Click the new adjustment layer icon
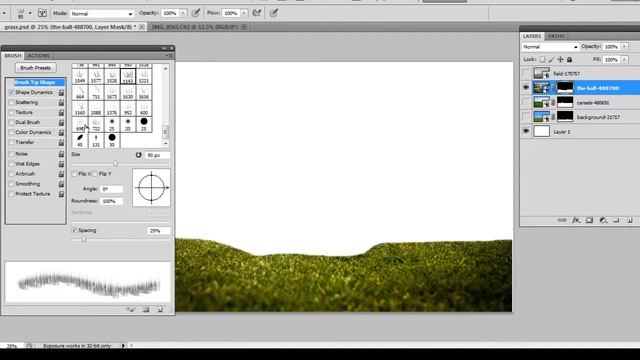640x360 pixels. pos(603,220)
